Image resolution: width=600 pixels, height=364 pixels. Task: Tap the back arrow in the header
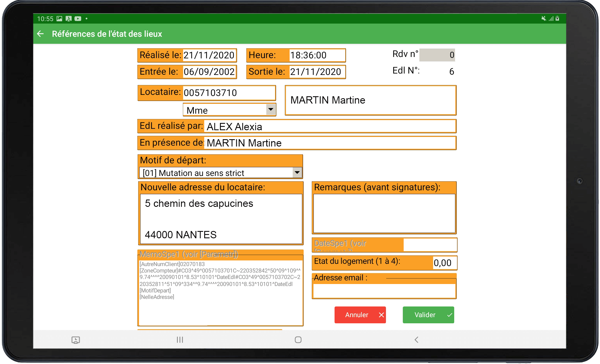pos(40,34)
